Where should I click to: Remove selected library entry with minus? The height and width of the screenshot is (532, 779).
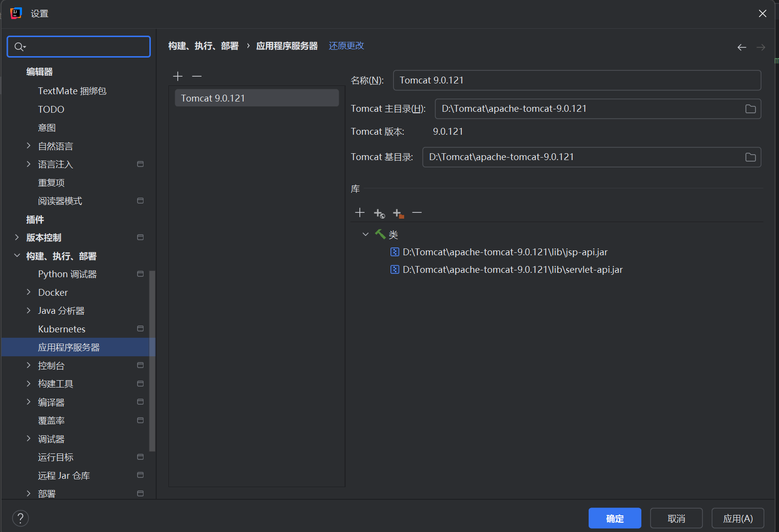click(417, 213)
